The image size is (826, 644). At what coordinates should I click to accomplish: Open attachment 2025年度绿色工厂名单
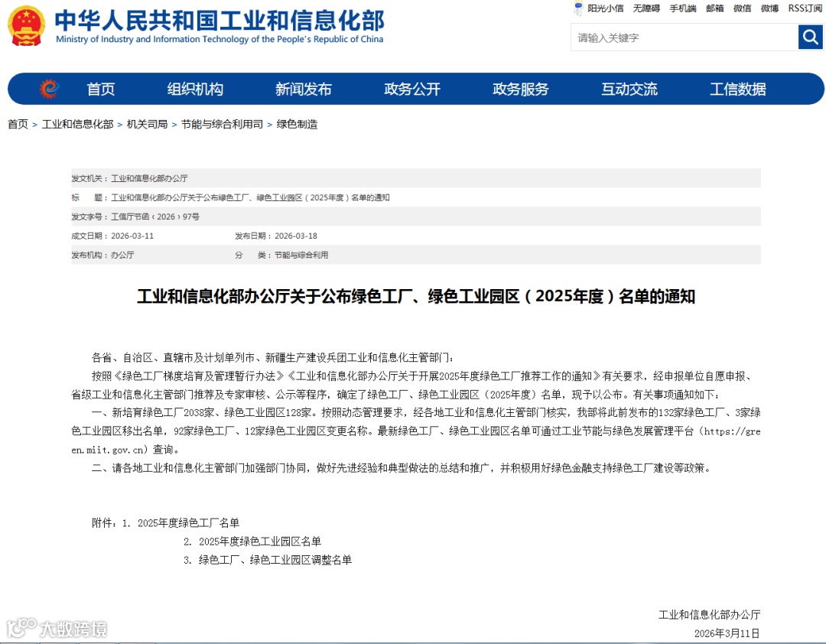point(189,523)
